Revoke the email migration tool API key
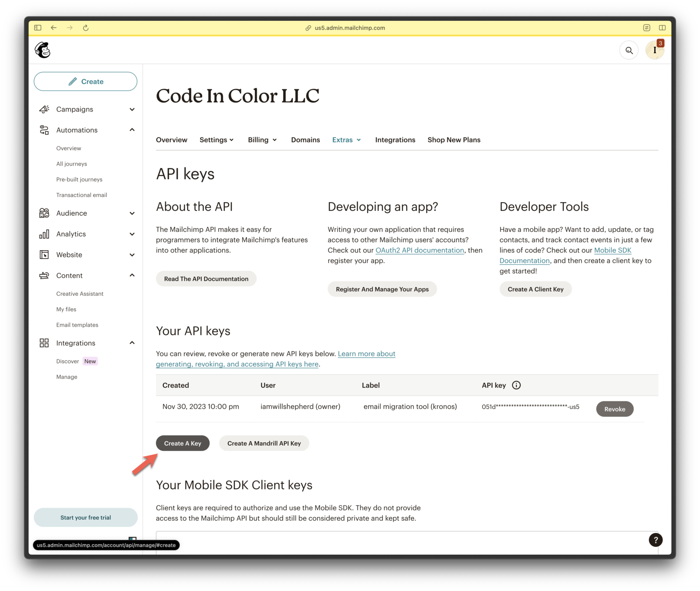 615,409
